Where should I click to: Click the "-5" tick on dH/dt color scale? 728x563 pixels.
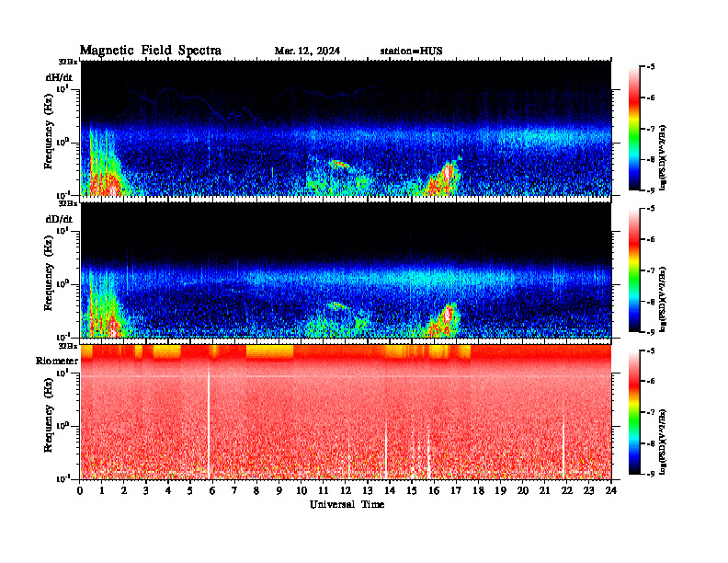click(652, 67)
